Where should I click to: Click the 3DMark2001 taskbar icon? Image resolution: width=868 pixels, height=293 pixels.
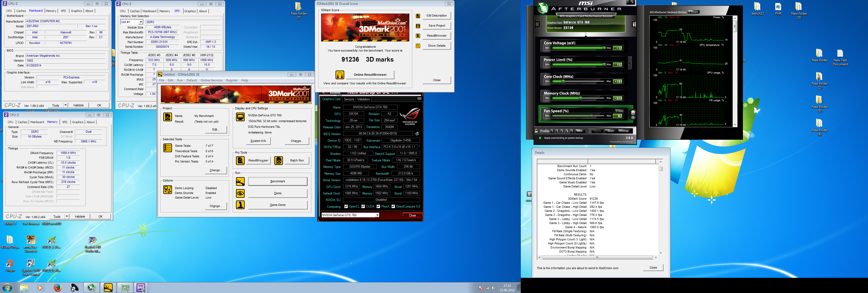pyautogui.click(x=108, y=288)
